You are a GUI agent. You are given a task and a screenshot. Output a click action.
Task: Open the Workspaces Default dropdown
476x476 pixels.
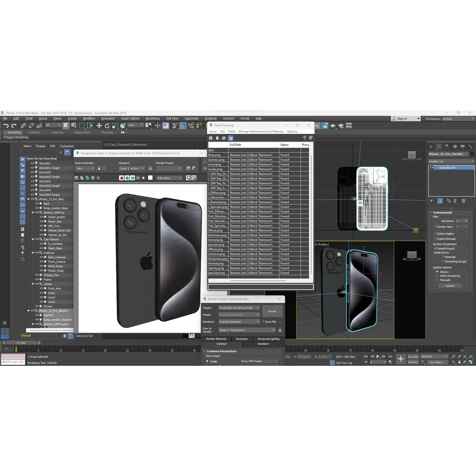pos(458,119)
